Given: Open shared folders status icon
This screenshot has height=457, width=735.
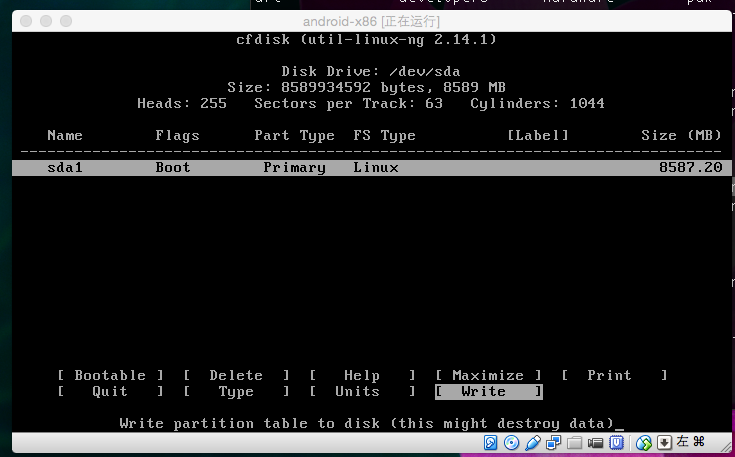Looking at the screenshot, I should coord(576,442).
